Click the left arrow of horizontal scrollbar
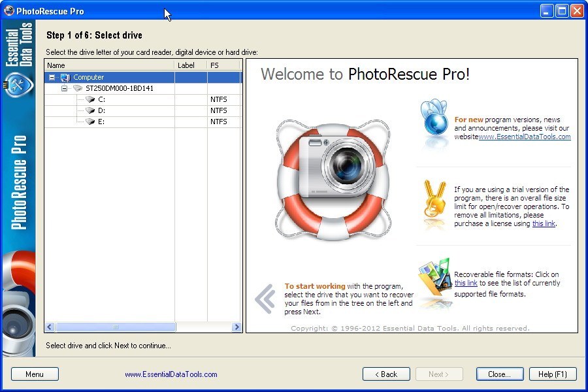Viewport: 588px width, 392px height. pyautogui.click(x=50, y=327)
